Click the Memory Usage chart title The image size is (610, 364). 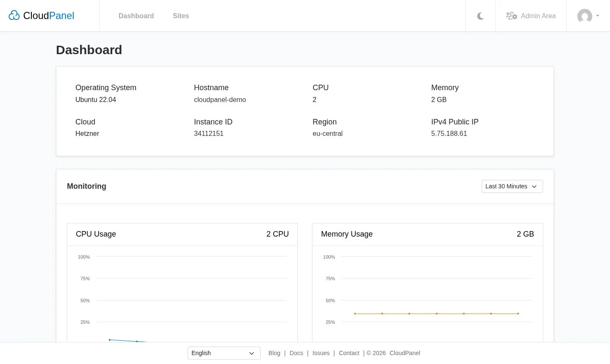click(x=347, y=234)
